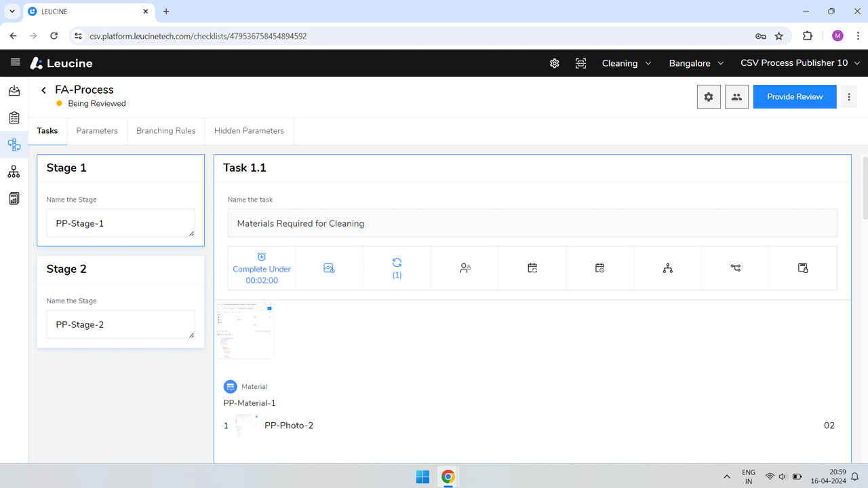Switch to the Branching Rules tab
The height and width of the screenshot is (488, 868).
[165, 131]
